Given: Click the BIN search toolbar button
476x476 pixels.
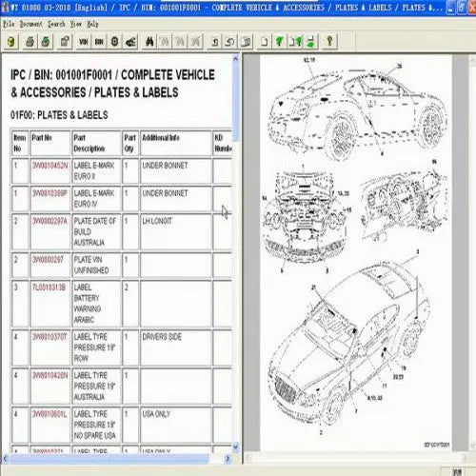Looking at the screenshot, I should click(99, 42).
